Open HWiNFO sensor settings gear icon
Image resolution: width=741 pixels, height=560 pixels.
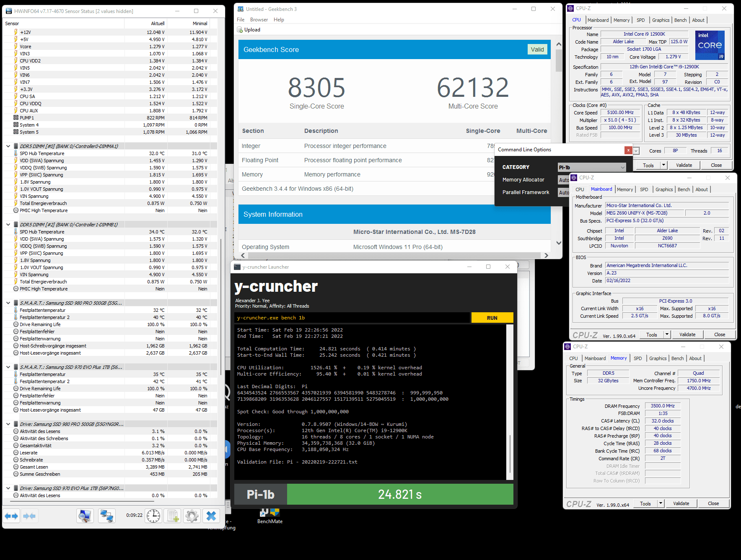(192, 516)
